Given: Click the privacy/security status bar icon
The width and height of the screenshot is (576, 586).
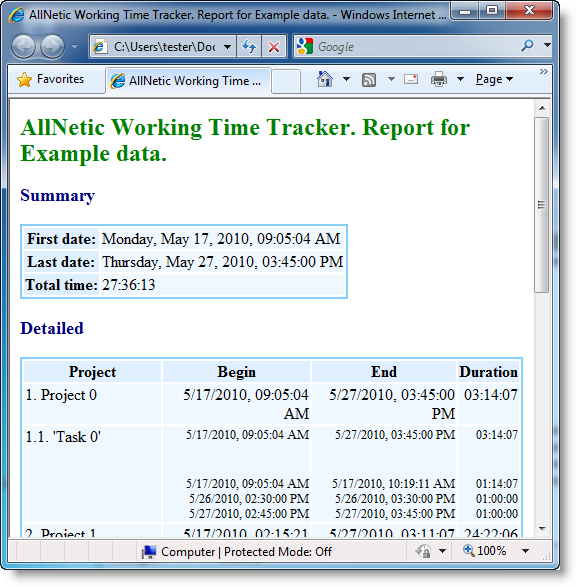Looking at the screenshot, I should pos(423,551).
